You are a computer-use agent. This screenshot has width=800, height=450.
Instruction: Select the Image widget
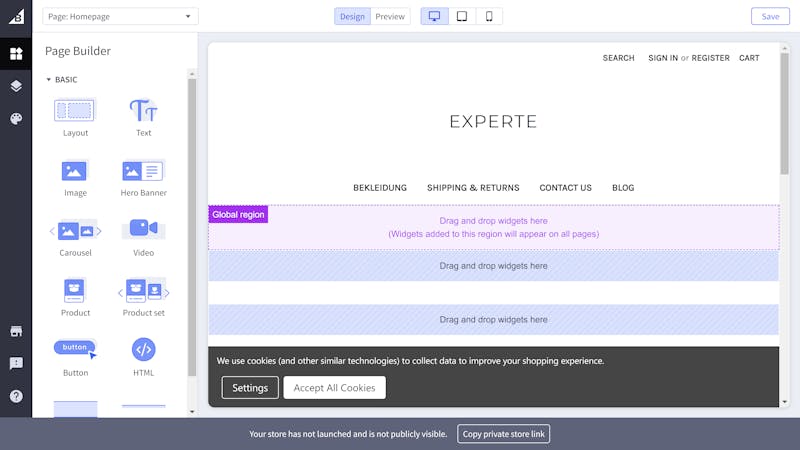[75, 178]
